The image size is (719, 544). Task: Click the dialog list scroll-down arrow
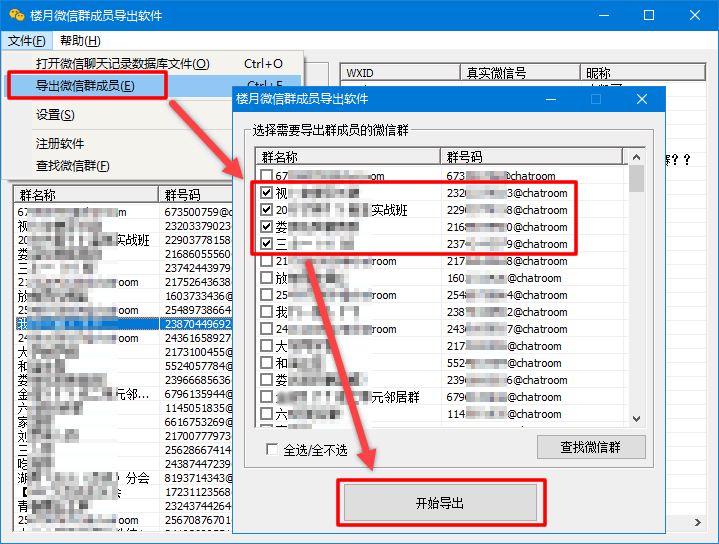pos(636,418)
